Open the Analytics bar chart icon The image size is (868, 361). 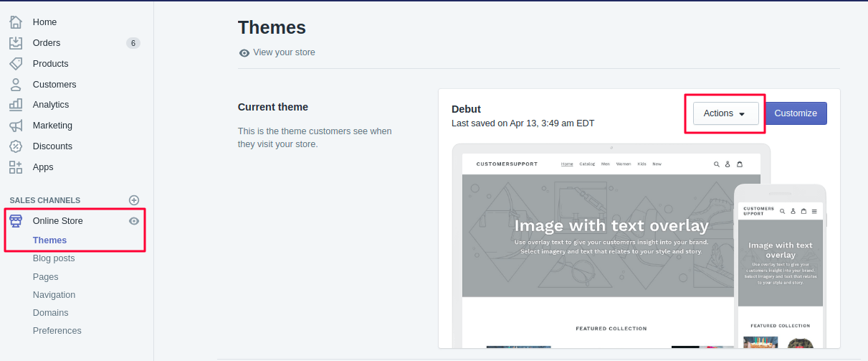[x=16, y=105]
